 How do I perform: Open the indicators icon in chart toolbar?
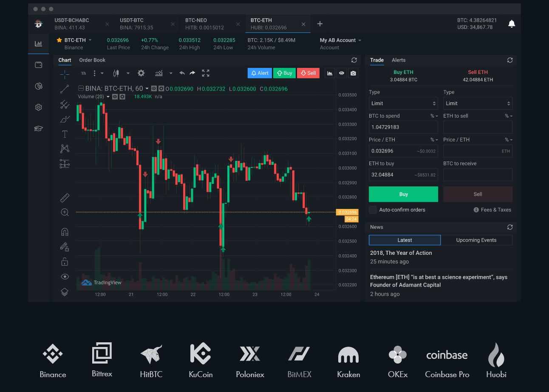[159, 73]
